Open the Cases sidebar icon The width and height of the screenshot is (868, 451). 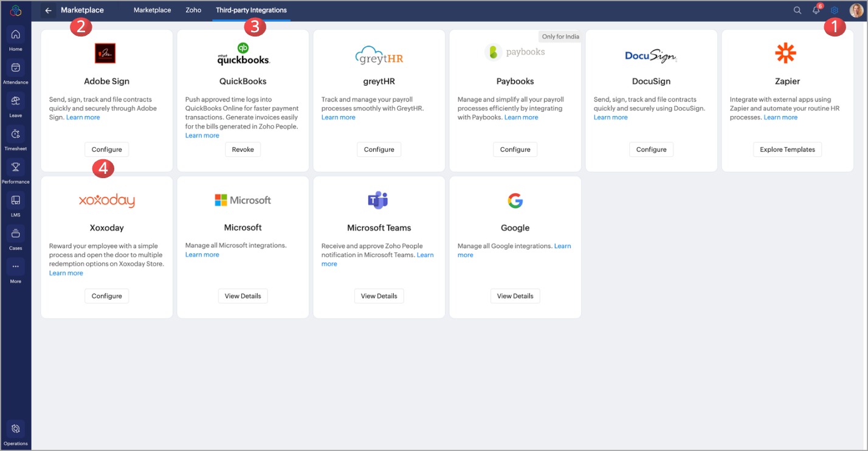coord(16,234)
